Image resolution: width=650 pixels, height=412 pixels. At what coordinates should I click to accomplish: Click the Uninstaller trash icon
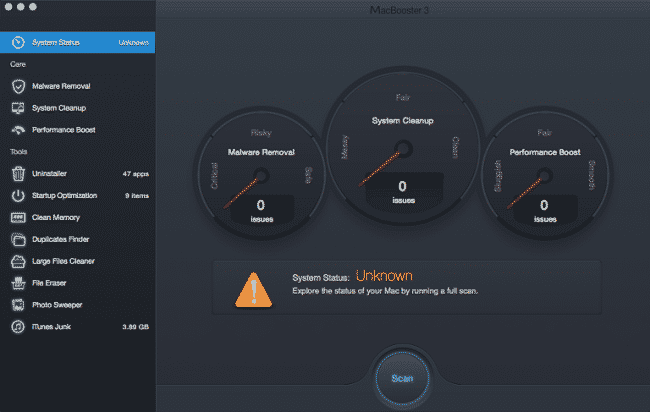18,174
